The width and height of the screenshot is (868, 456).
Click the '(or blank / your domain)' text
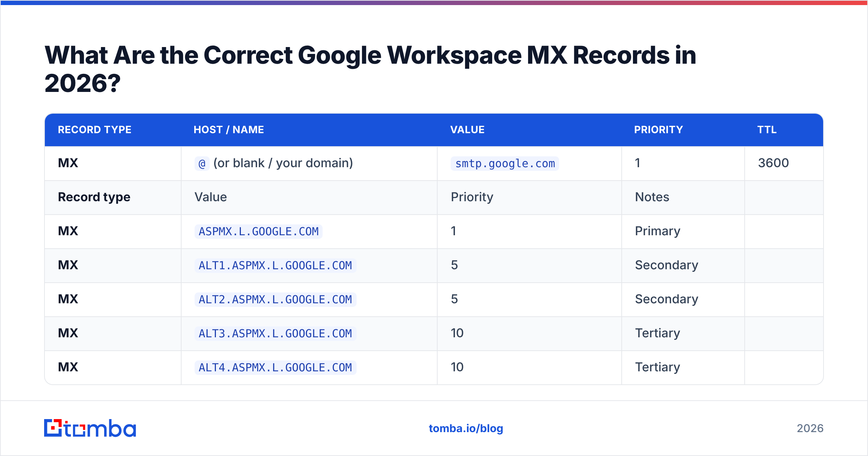[x=283, y=163]
